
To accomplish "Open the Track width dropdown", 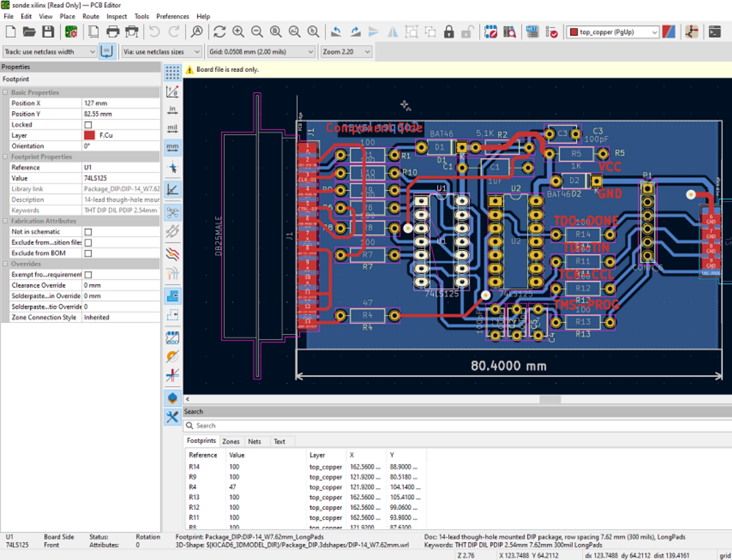I will click(x=50, y=52).
